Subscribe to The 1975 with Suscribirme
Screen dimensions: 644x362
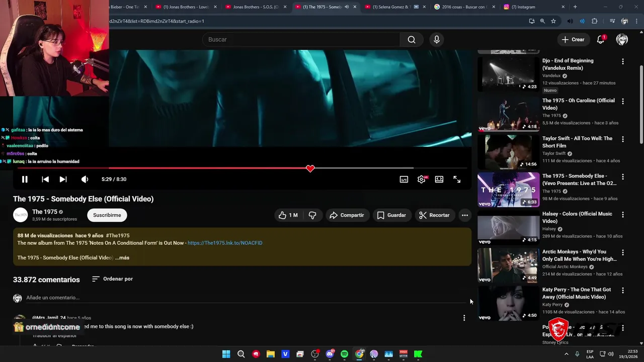point(107,215)
